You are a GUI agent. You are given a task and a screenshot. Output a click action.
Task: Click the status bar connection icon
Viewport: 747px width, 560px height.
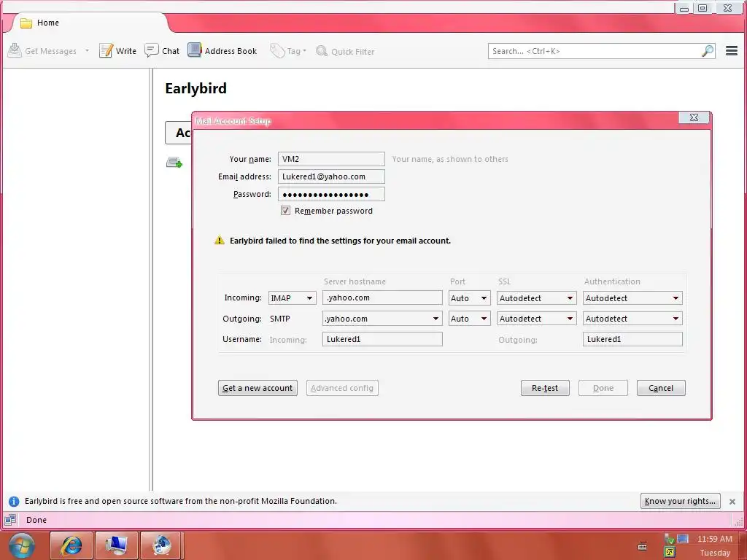[x=10, y=519]
